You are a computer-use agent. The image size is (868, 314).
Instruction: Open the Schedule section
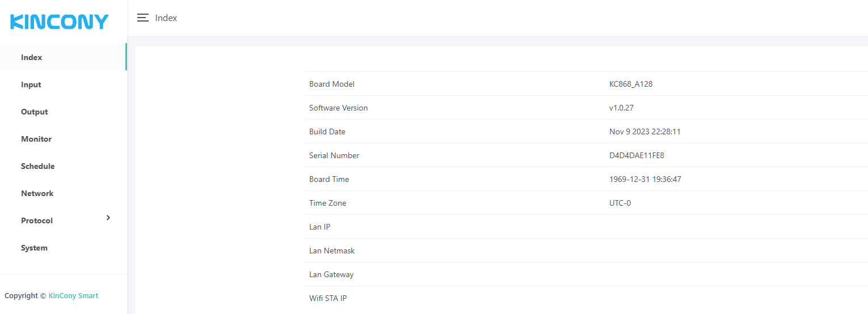[38, 166]
